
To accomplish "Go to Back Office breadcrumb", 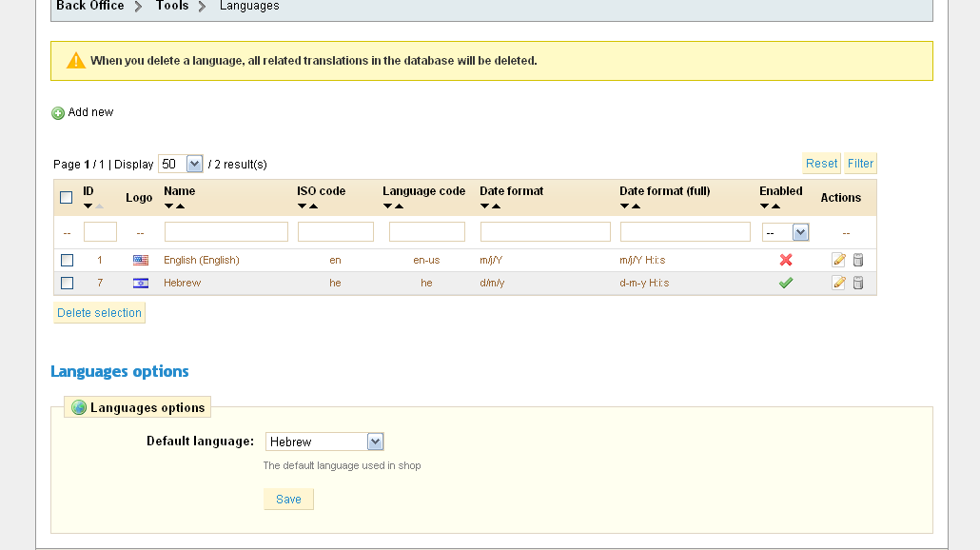I will [90, 6].
